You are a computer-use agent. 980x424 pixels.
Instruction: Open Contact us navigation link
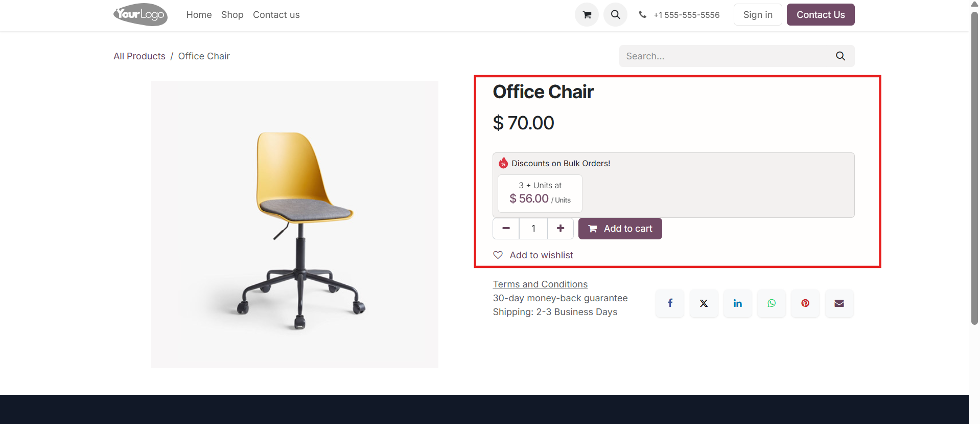pos(276,15)
